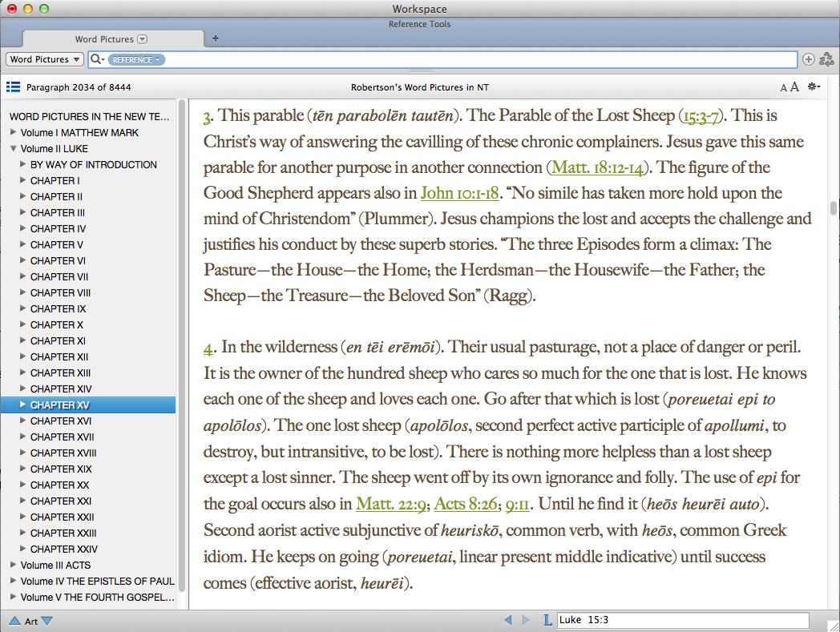The height and width of the screenshot is (632, 840).
Task: Click the back navigation arrow at the bottom
Action: 507,619
